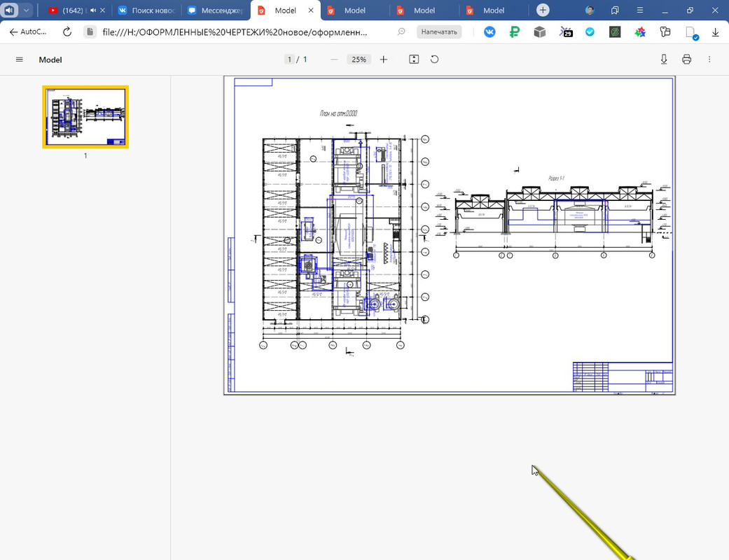729x560 pixels.
Task: Download the PDF from viewer toolbar
Action: pyautogui.click(x=664, y=59)
